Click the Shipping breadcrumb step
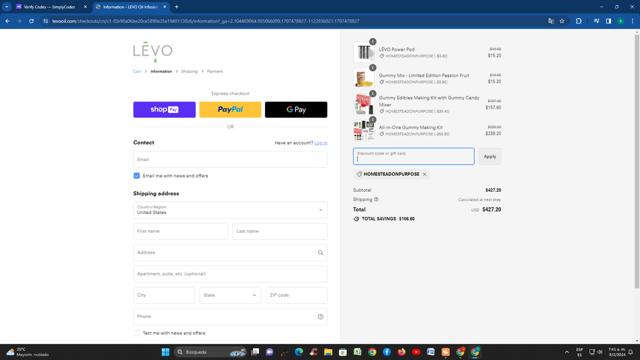640x360 pixels. [189, 71]
